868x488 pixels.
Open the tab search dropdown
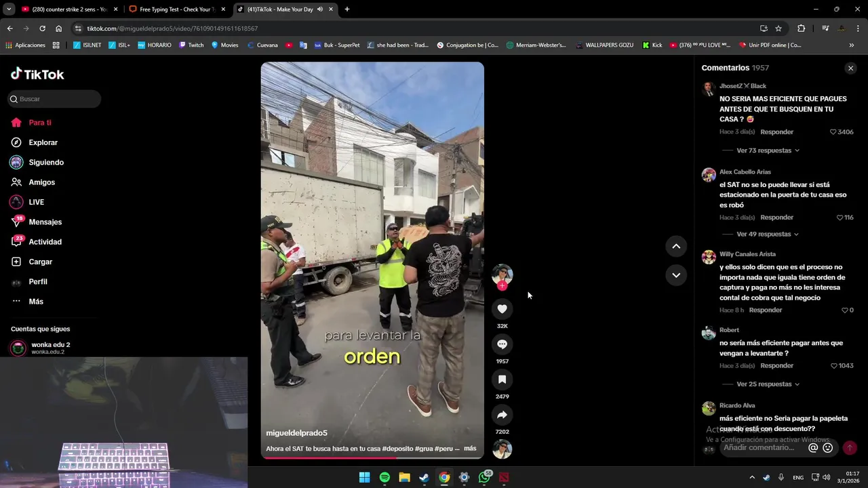coord(9,9)
